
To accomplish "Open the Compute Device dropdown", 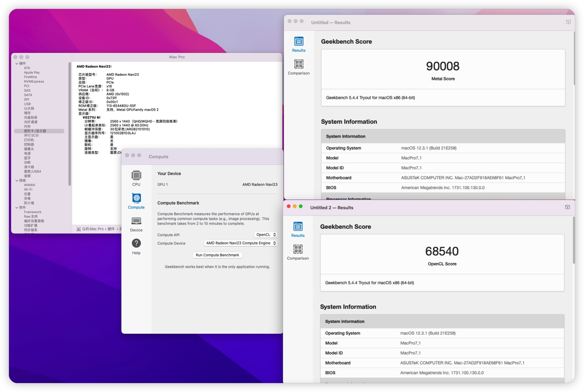I will (241, 243).
